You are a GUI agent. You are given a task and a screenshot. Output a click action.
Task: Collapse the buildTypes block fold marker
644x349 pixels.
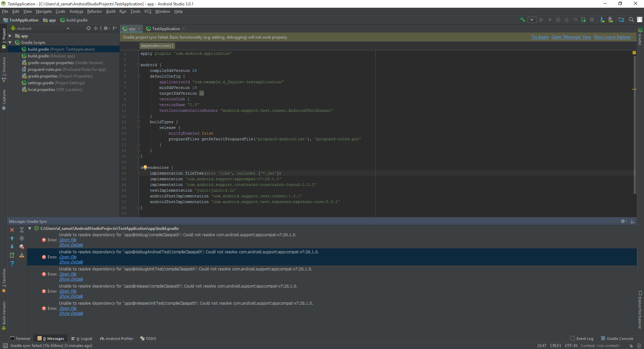[x=139, y=122]
